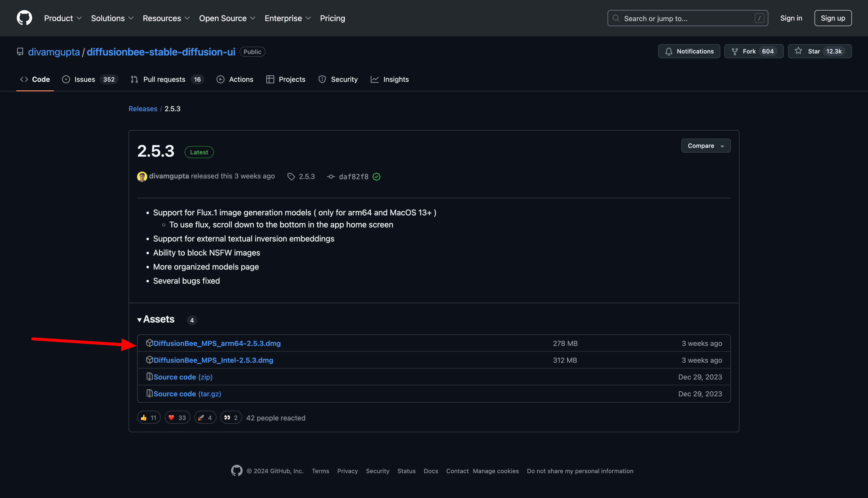Click the repository icon beside divamgupta
Image resolution: width=868 pixels, height=498 pixels.
click(20, 52)
